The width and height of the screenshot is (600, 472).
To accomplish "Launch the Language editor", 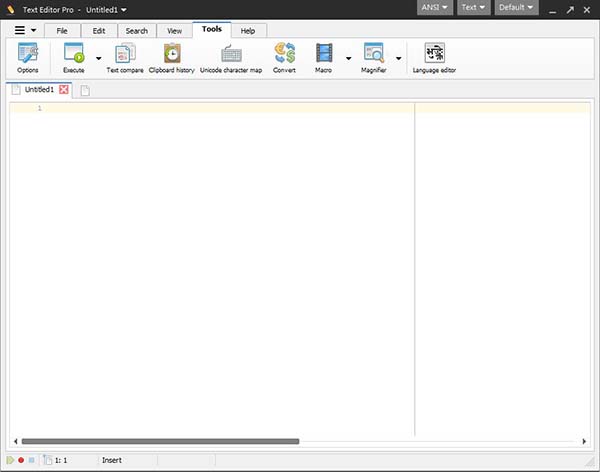I will tap(434, 56).
